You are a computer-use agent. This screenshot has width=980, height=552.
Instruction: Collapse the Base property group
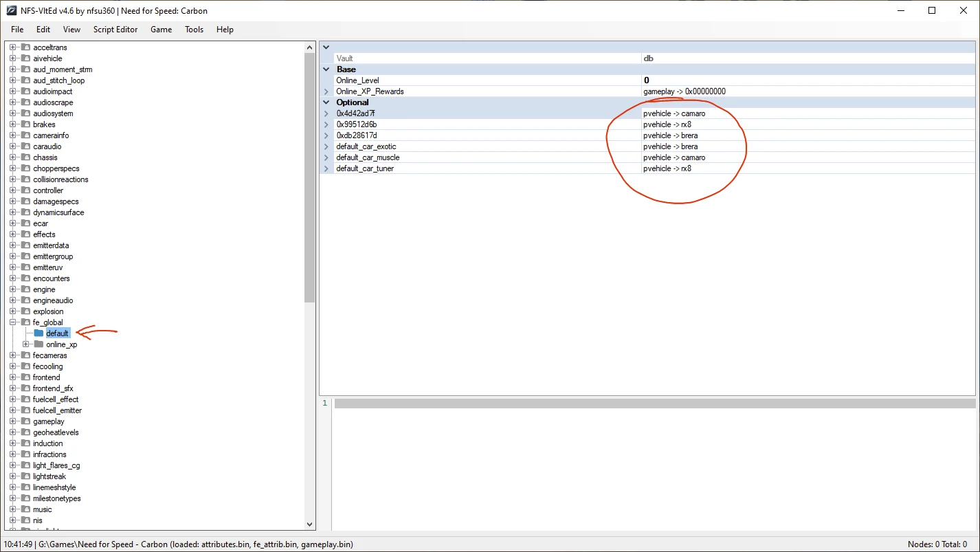326,69
